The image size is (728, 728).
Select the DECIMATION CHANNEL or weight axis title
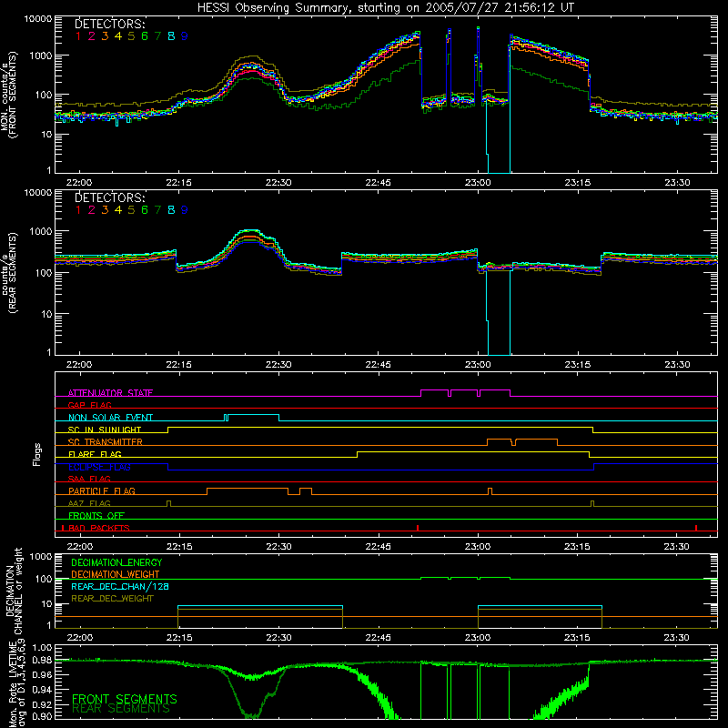[13, 591]
